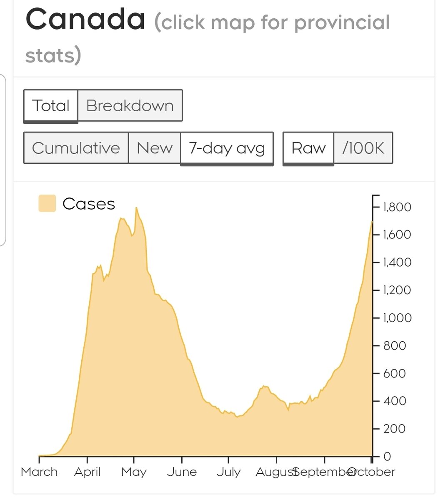Select the 7-day avg option
Screen dimensions: 448x500
227,148
